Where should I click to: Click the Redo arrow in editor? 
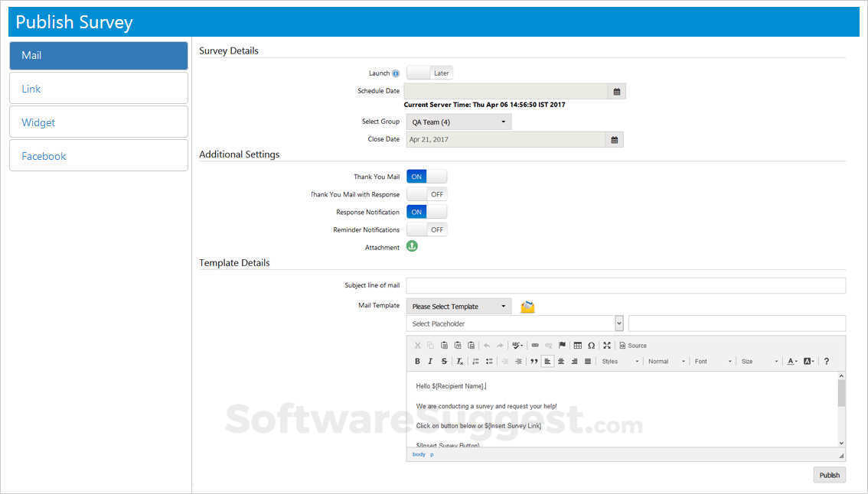[x=501, y=345]
